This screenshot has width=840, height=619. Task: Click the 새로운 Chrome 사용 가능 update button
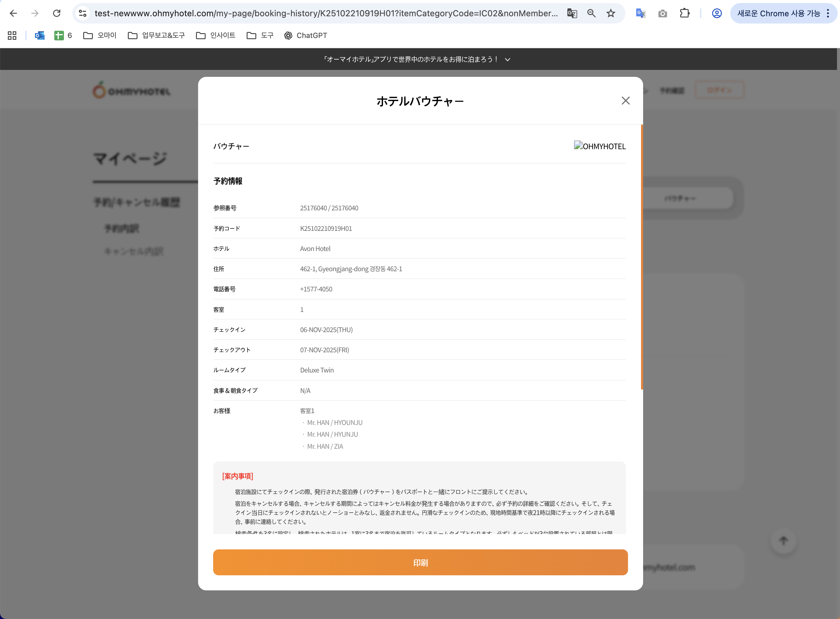coord(778,14)
